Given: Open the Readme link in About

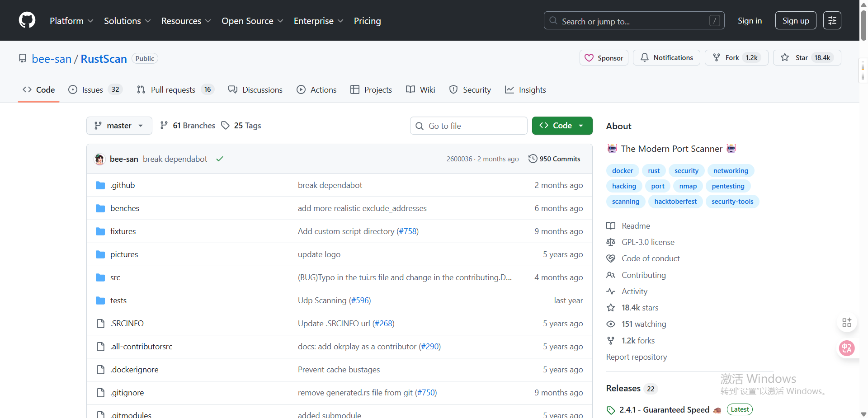Looking at the screenshot, I should [628, 226].
